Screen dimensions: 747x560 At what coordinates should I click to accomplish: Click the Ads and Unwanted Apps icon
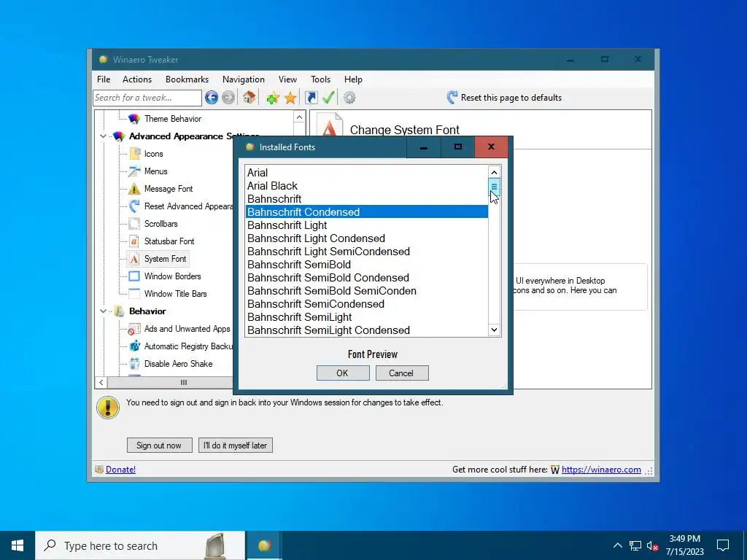134,329
